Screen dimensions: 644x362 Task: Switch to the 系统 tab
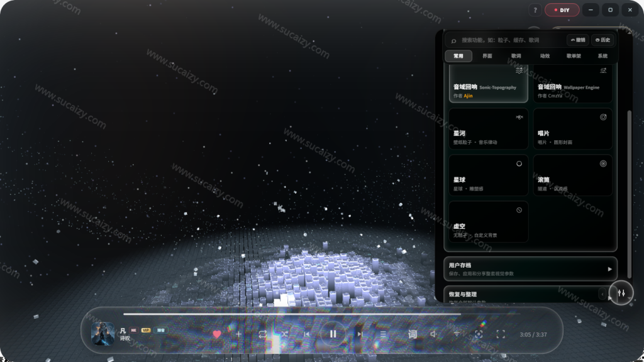coord(602,56)
